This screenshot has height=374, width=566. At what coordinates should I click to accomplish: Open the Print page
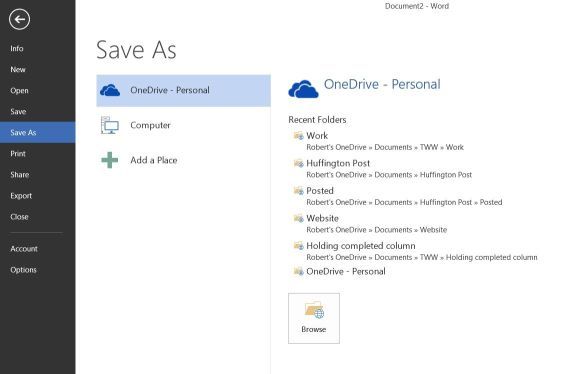click(x=18, y=153)
